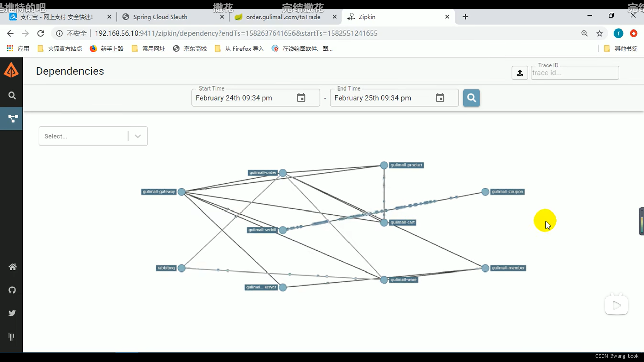Expand the service filter chevron
Viewport: 644px width, 362px height.
tap(138, 136)
